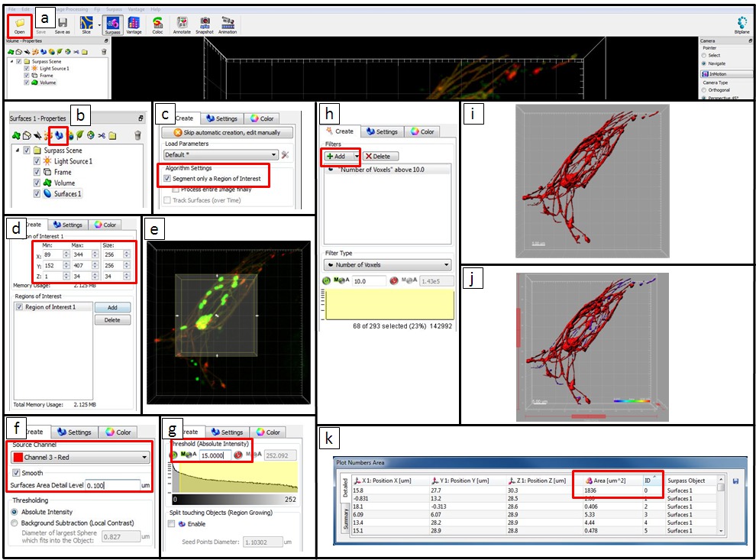This screenshot has height=560, width=756.
Task: Toggle the Smooth checkbox
Action: (x=15, y=473)
